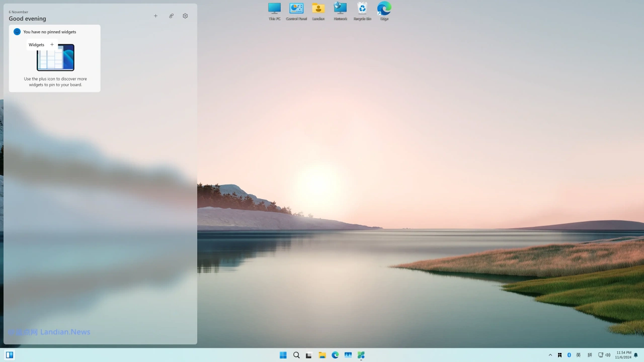Open File Explorer from the taskbar
Screen dimensions: 644x362
[322, 355]
